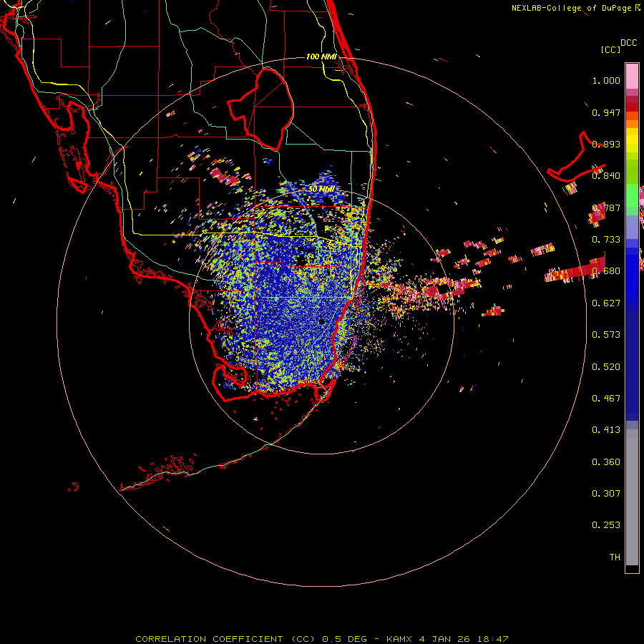Click the TH threshold label

615,557
